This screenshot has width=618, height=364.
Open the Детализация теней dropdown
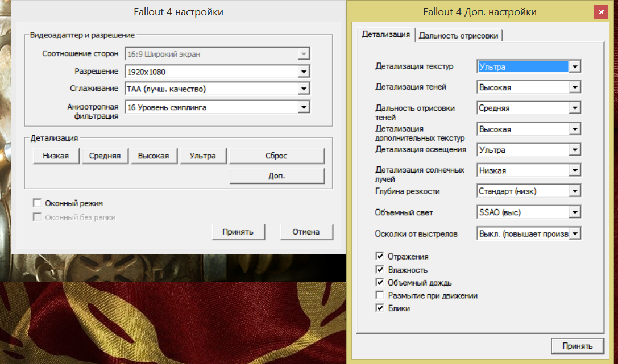tap(529, 87)
